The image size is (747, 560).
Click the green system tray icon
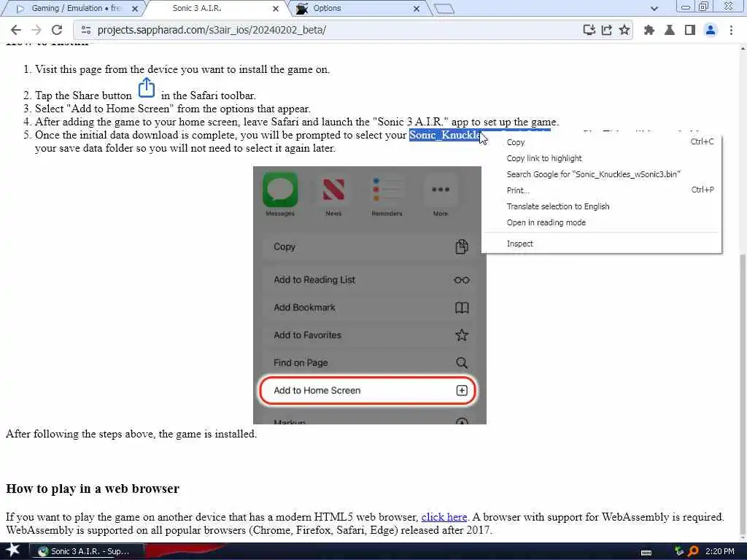679,551
